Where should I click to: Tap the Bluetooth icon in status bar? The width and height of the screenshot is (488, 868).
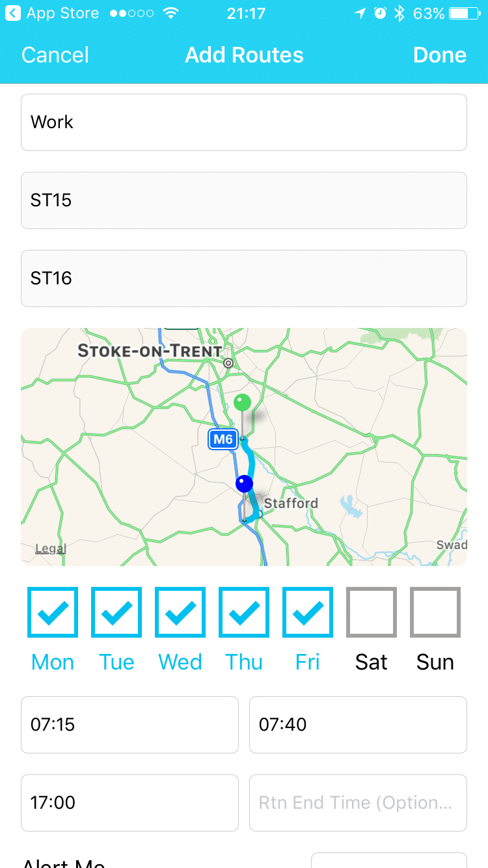pos(400,13)
